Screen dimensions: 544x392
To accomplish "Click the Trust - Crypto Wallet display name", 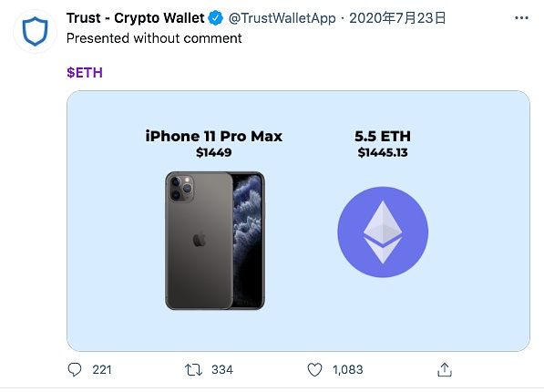I will coord(135,18).
